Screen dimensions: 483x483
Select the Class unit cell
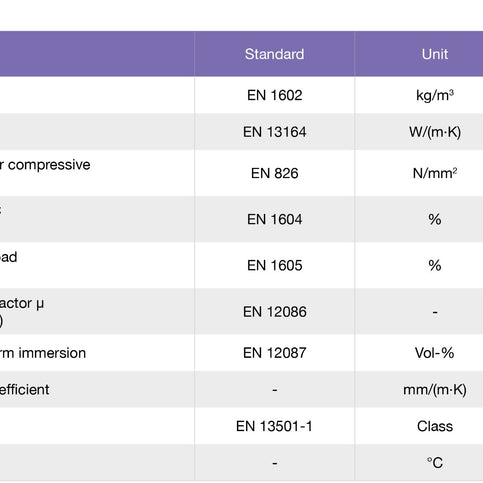coord(435,426)
